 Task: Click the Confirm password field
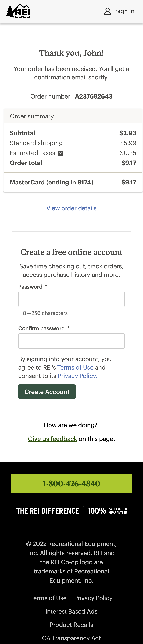(x=71, y=341)
